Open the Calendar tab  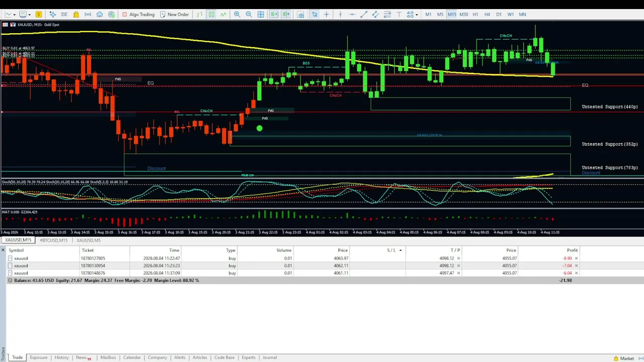tap(132, 357)
